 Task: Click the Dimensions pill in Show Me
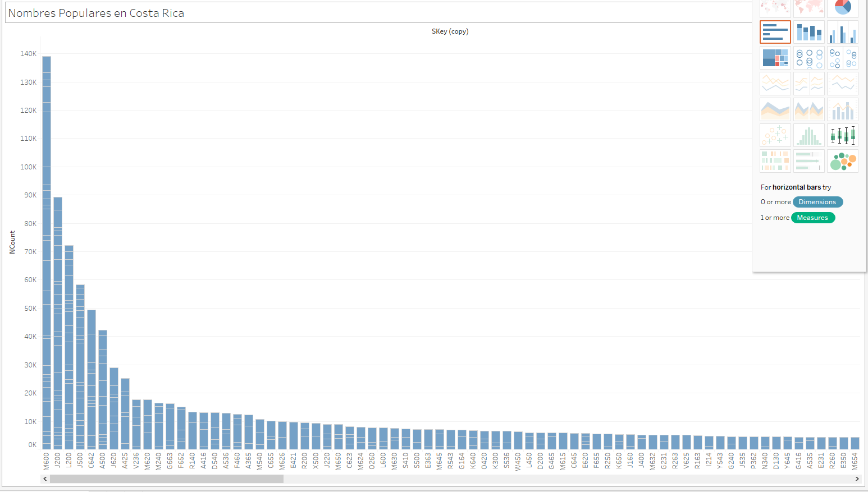click(x=817, y=202)
